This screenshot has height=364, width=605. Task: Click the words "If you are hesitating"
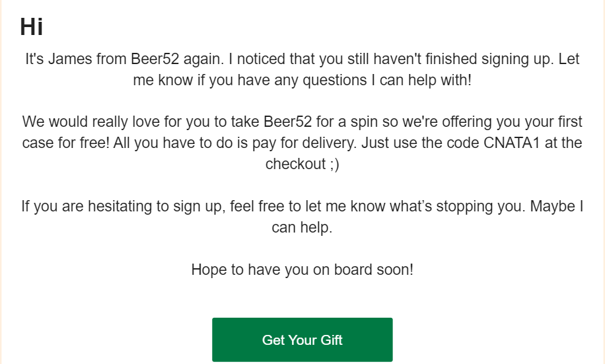[86, 206]
